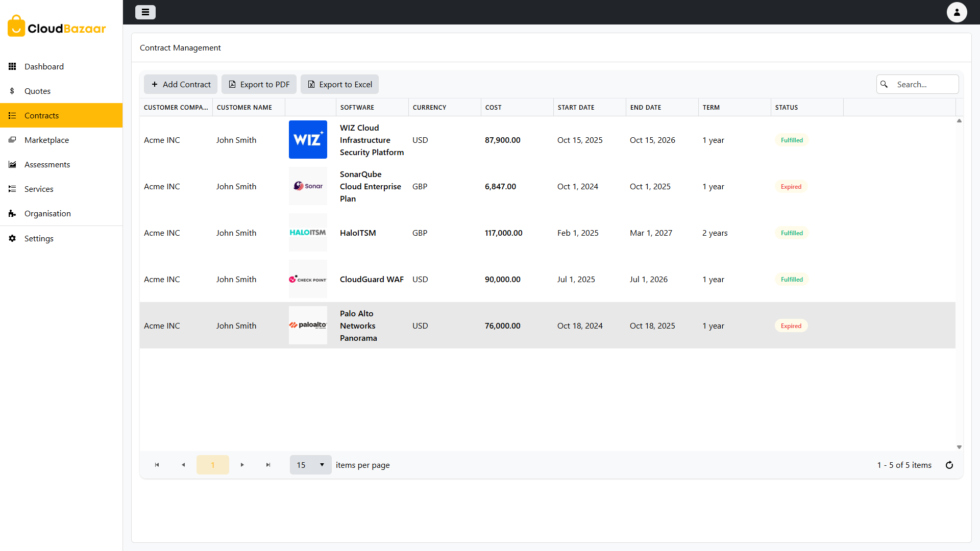Click the scrollbar down arrow in grid

tap(959, 447)
